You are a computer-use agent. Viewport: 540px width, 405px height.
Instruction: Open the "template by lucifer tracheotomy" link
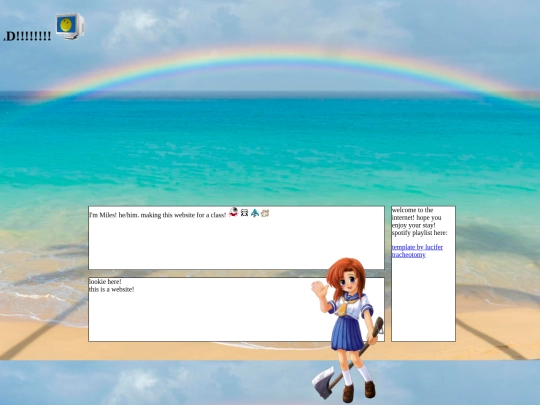click(x=417, y=251)
